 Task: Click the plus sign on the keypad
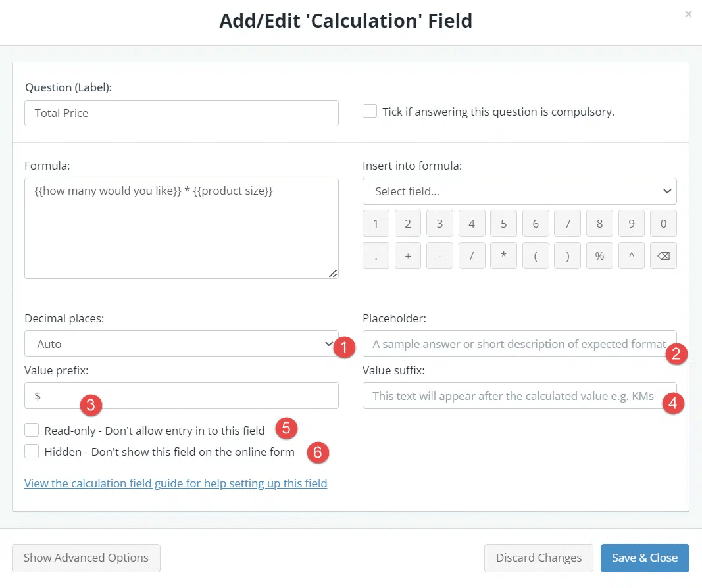click(x=407, y=256)
